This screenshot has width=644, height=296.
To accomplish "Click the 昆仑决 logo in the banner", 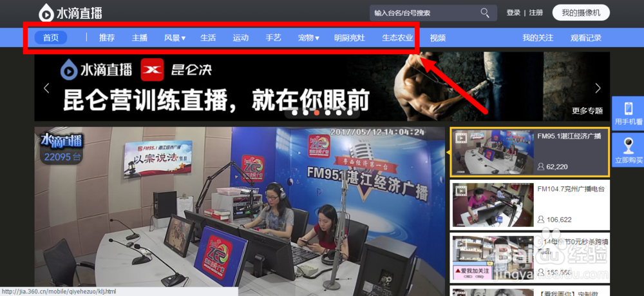I will [x=176, y=70].
